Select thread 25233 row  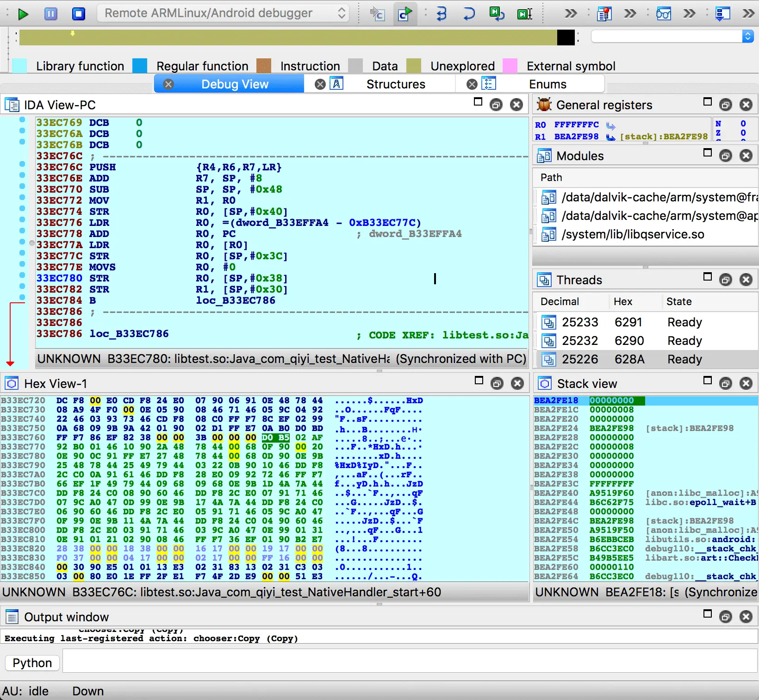[646, 322]
